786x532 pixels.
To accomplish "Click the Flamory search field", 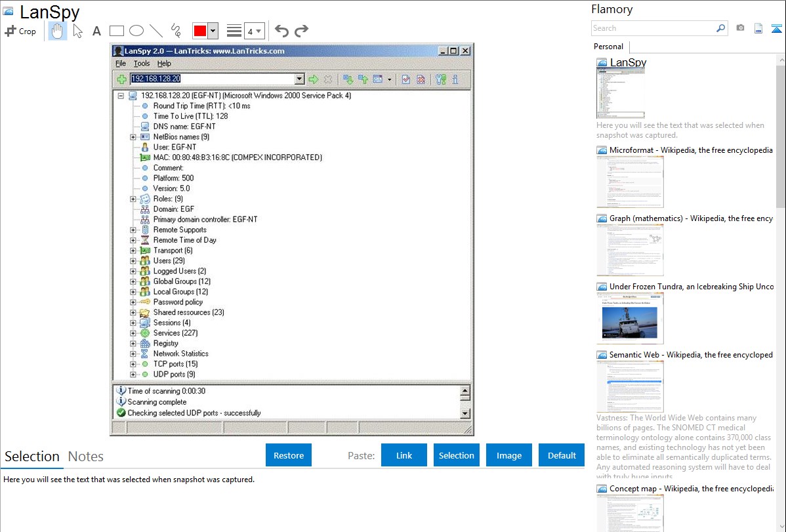I will (x=652, y=28).
